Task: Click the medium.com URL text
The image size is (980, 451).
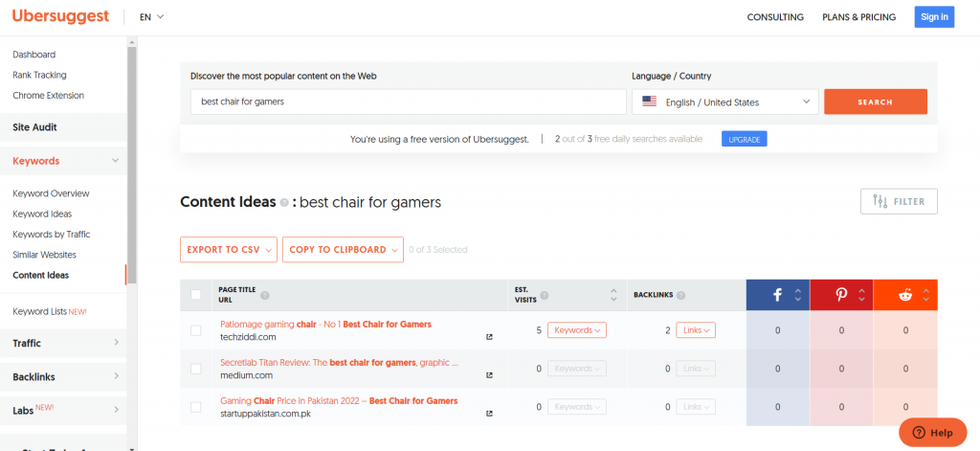Action: click(x=246, y=375)
